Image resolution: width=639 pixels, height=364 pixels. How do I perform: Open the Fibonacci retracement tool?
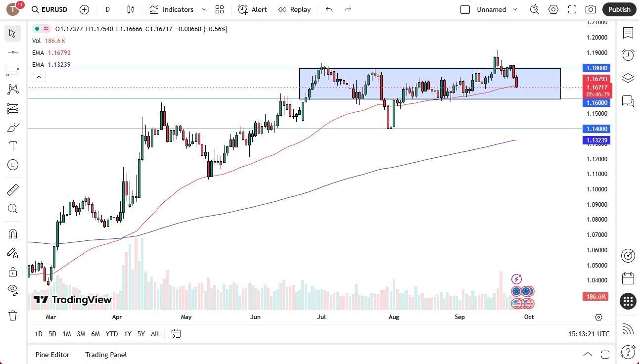tap(12, 70)
